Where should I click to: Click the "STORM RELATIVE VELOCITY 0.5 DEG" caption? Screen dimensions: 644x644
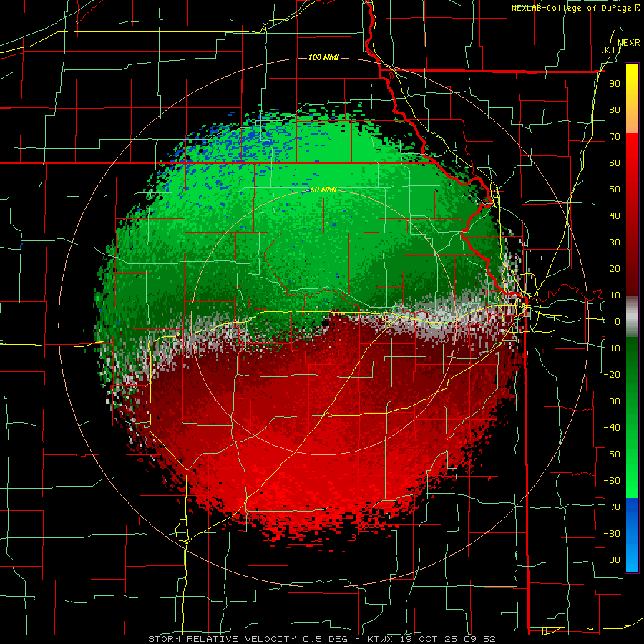tap(248, 639)
